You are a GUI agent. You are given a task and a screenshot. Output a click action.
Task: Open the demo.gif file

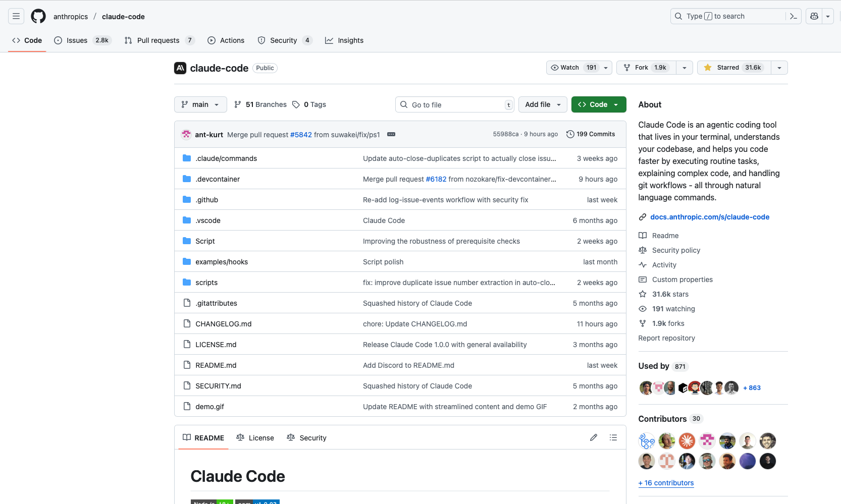pyautogui.click(x=209, y=407)
